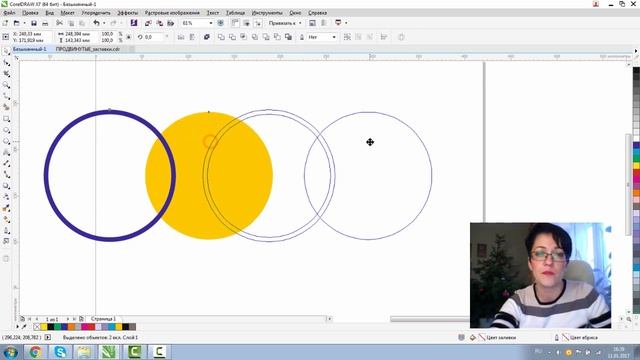Select the Drop Shadow tool
The image size is (640, 360).
pyautogui.click(x=6, y=186)
